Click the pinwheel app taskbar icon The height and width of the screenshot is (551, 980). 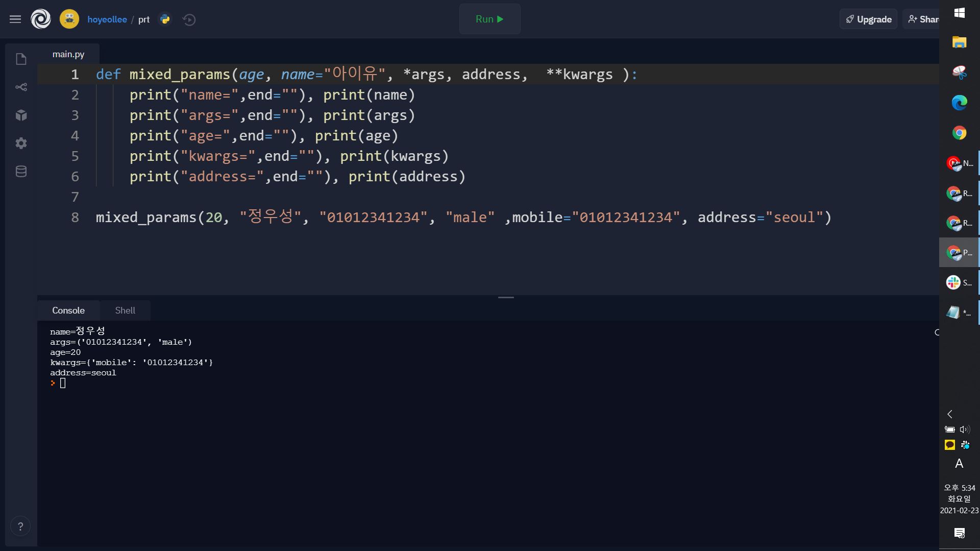coord(959,73)
